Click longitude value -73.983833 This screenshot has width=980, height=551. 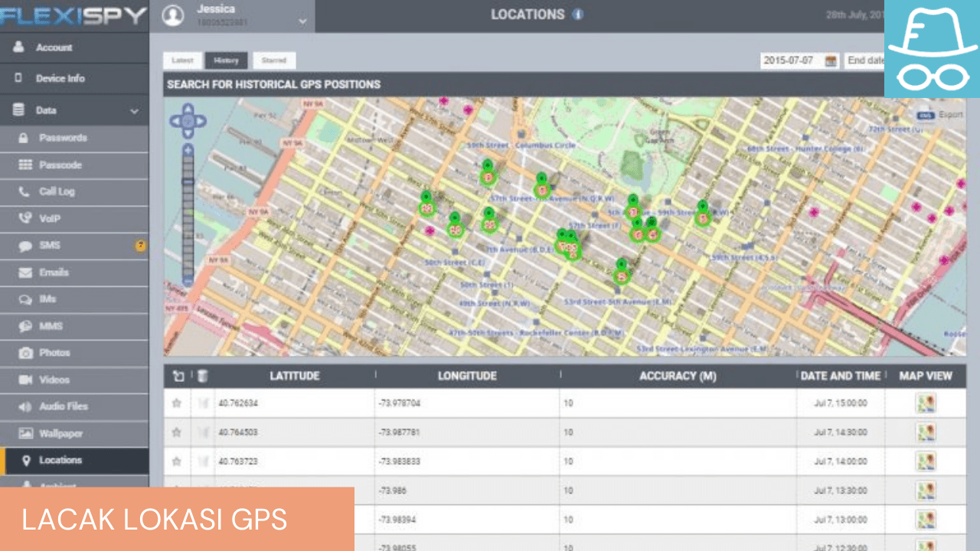pyautogui.click(x=400, y=461)
